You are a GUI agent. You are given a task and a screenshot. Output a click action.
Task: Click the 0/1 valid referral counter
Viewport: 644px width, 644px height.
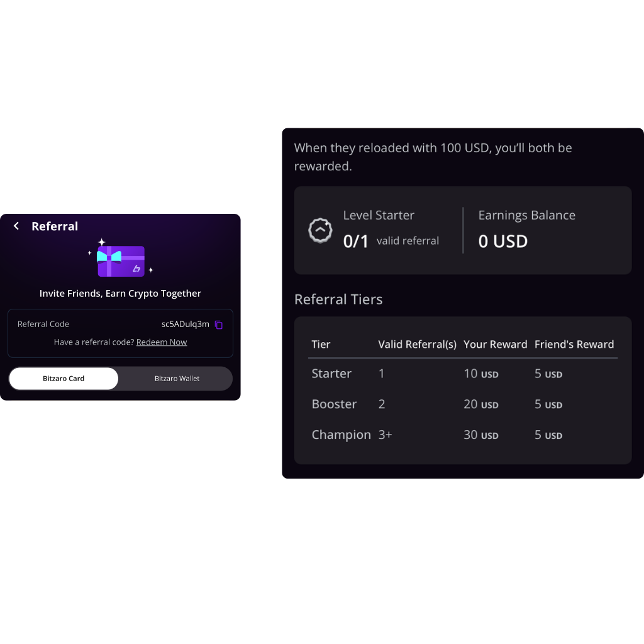[x=356, y=241]
